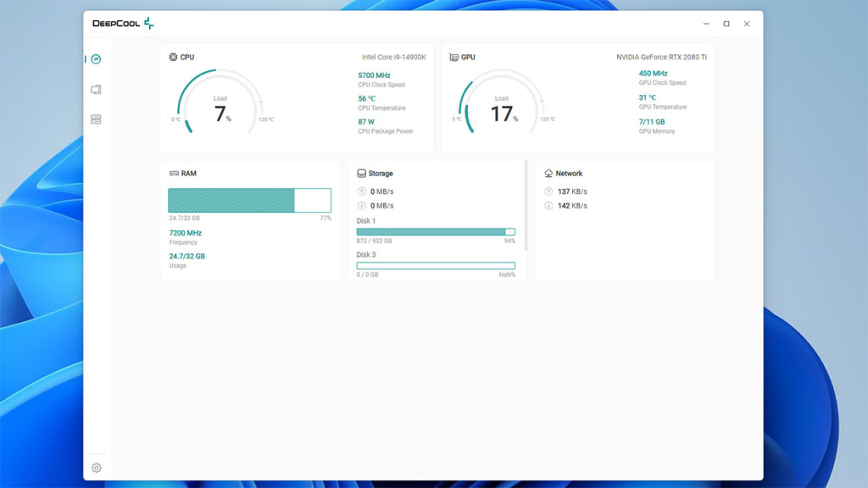This screenshot has width=868, height=488.
Task: Click the Disk 1 usage bar
Action: (x=436, y=231)
